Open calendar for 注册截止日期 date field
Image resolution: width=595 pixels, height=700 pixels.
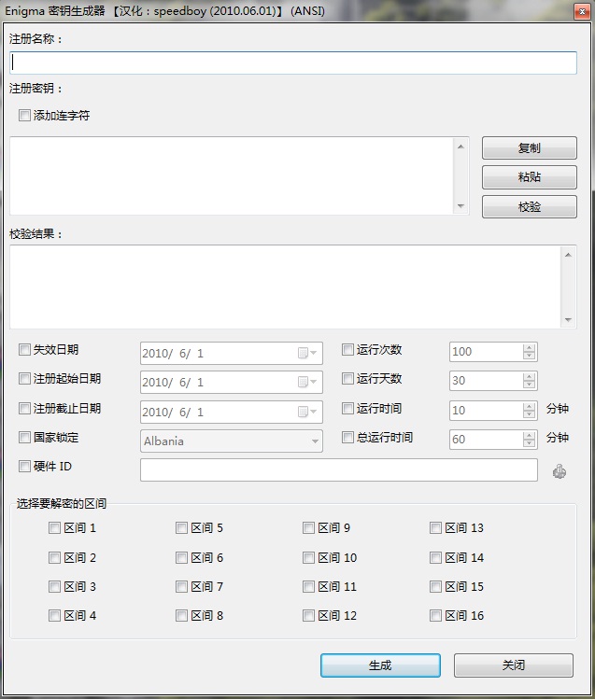coord(307,412)
